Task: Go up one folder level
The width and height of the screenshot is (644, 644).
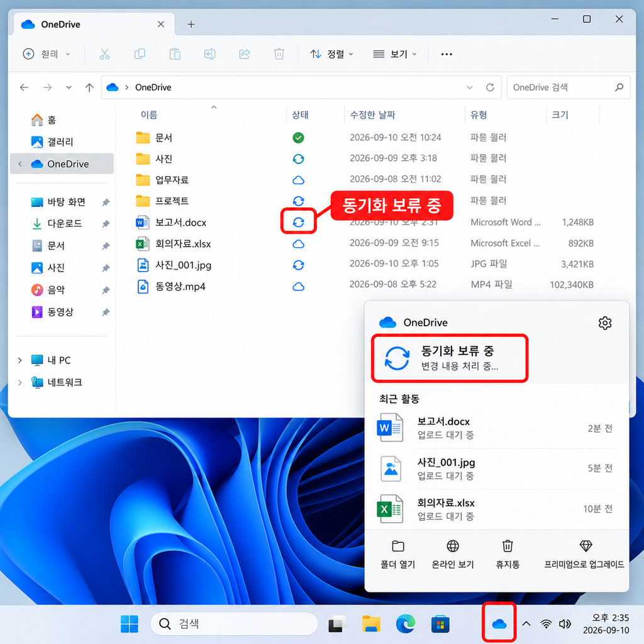Action: tap(89, 87)
